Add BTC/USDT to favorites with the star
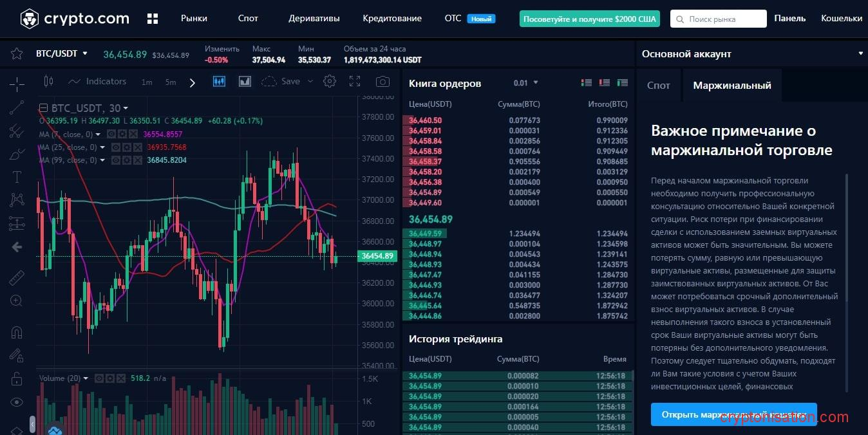The height and width of the screenshot is (435, 868). click(x=17, y=54)
